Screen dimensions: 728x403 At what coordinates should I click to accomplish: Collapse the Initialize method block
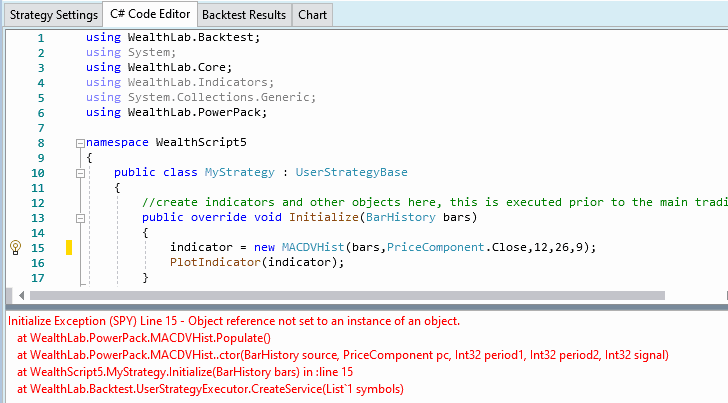(80, 218)
